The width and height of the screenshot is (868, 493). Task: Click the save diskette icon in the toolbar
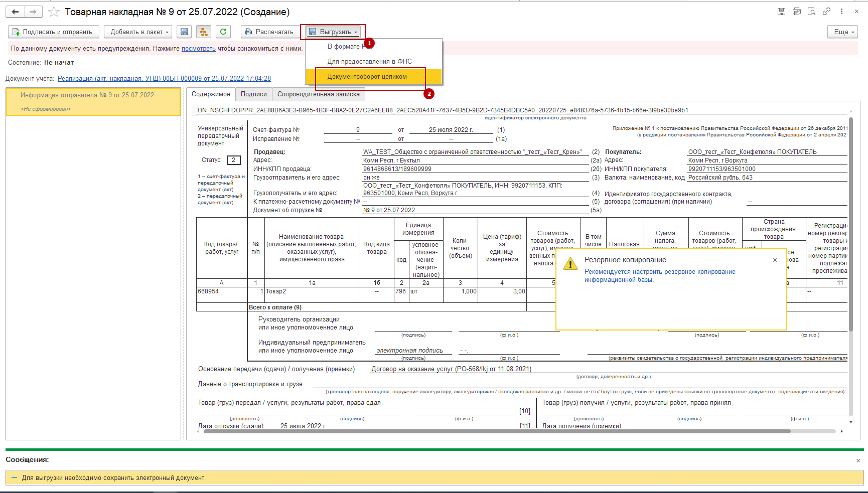tap(184, 32)
